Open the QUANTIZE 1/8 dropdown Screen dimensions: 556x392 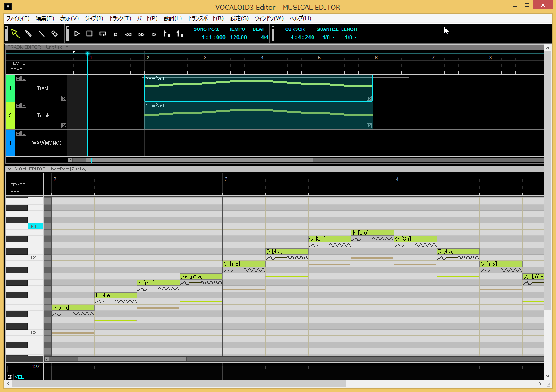(x=328, y=37)
